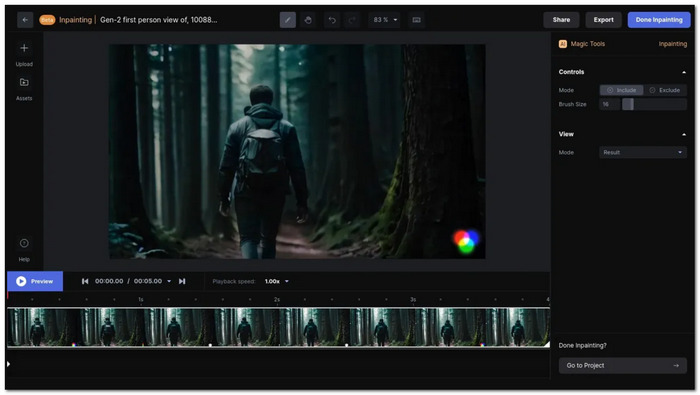
Task: Open the View Mode Result dropdown
Action: pos(643,153)
